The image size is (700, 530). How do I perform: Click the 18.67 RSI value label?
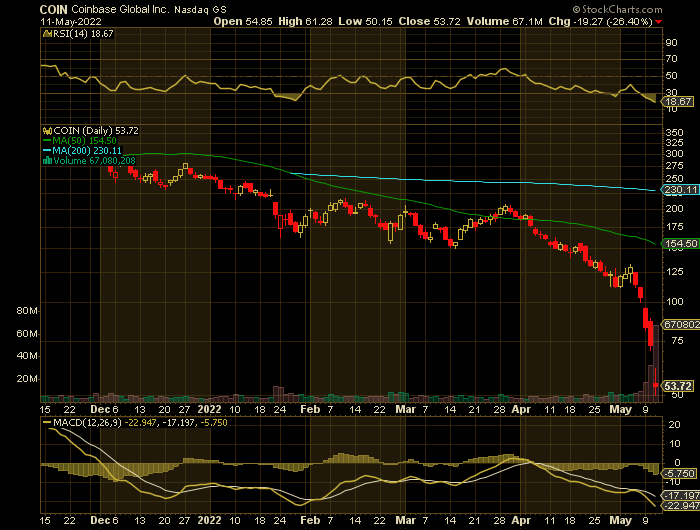click(679, 102)
